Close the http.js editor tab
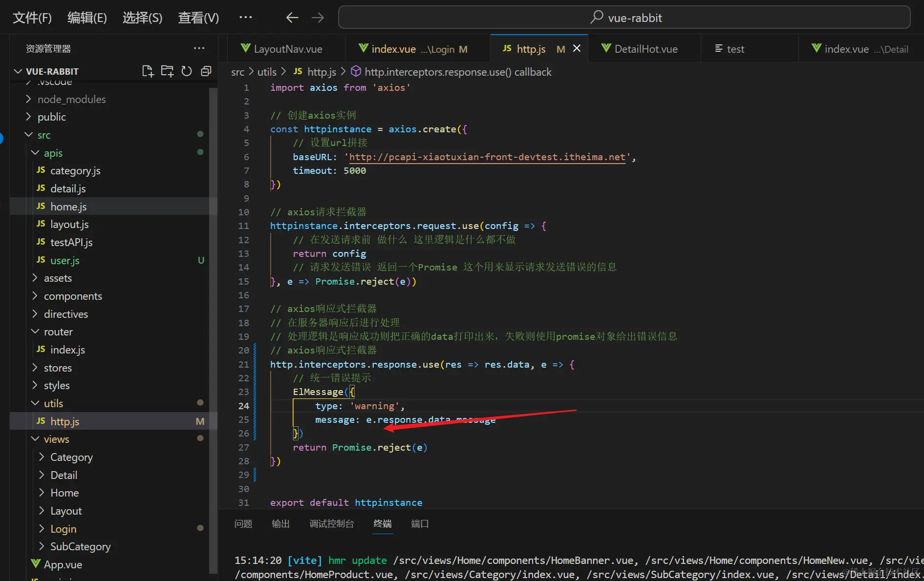The width and height of the screenshot is (924, 581). 577,48
